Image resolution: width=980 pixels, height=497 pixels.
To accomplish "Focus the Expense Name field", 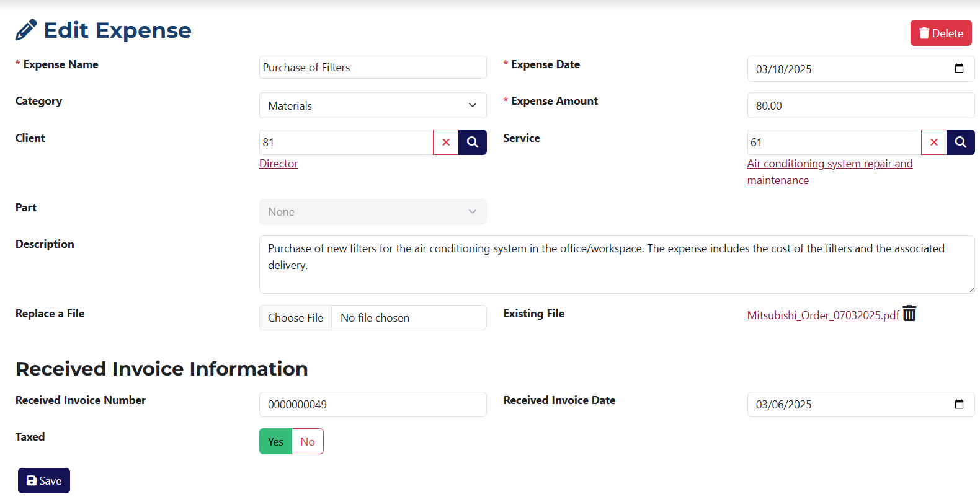I will pyautogui.click(x=373, y=67).
